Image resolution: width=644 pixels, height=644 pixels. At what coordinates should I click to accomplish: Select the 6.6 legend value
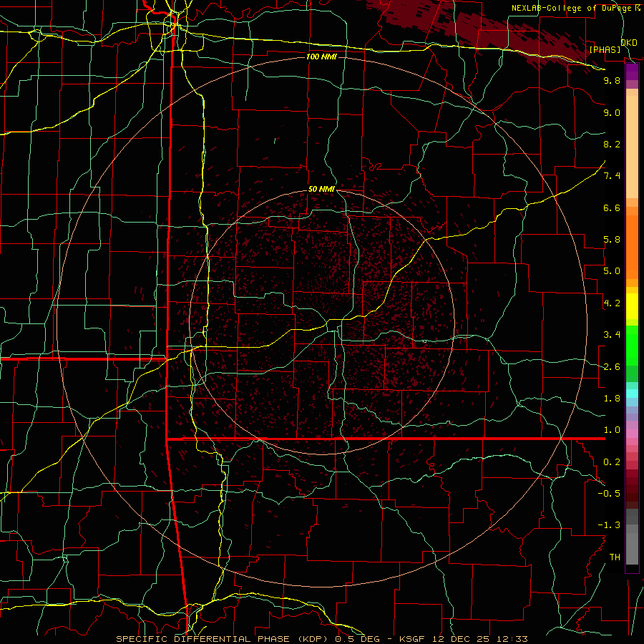(612, 208)
